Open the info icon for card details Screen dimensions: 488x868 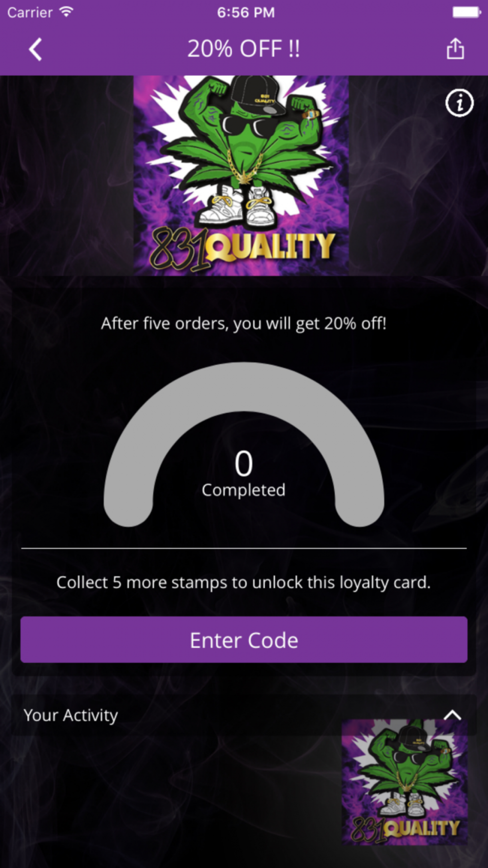pyautogui.click(x=459, y=103)
